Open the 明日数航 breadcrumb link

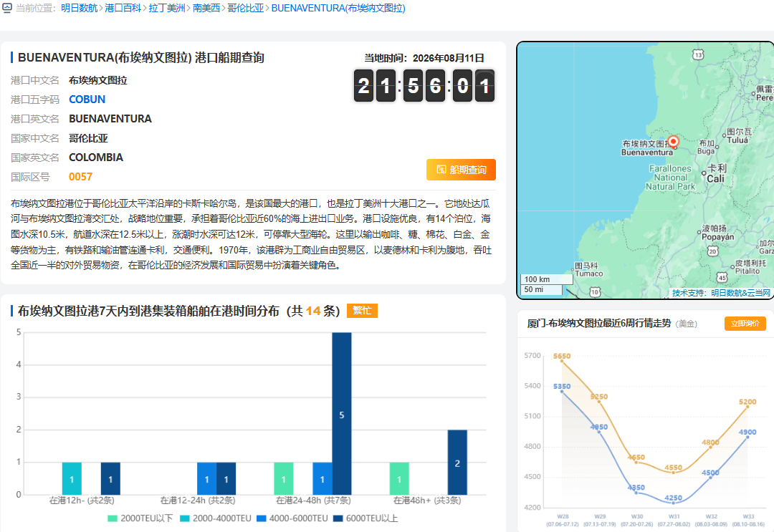[79, 9]
